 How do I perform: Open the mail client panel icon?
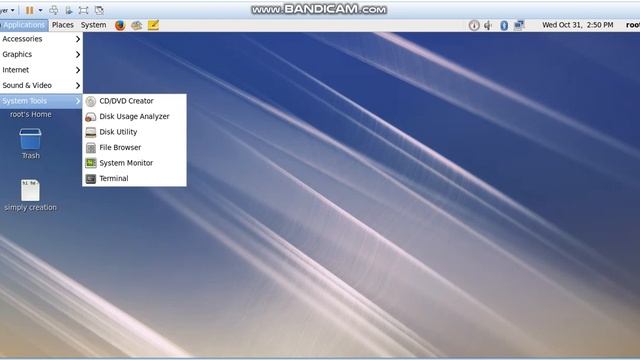136,25
